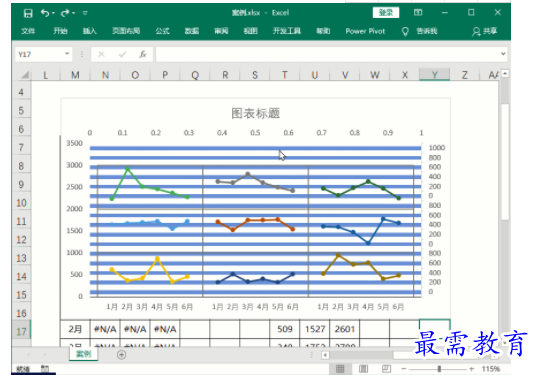Open the Undo history dropdown arrow
536x375 pixels.
point(54,13)
